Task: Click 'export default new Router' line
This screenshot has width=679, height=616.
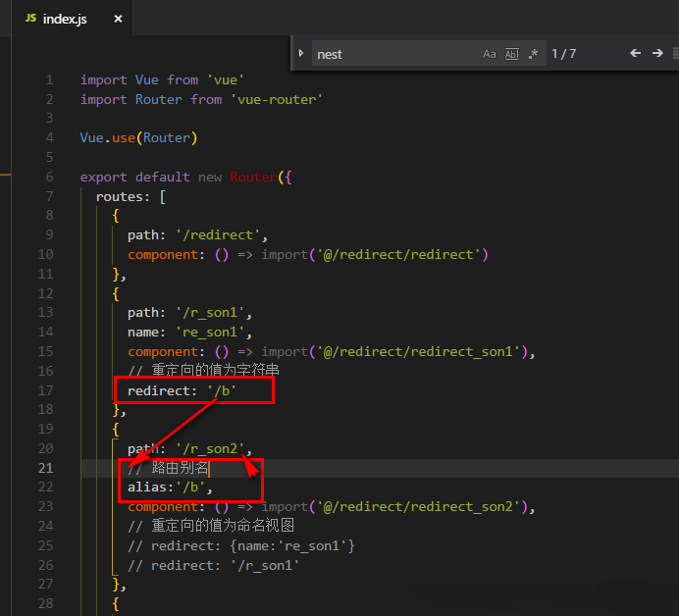Action: pyautogui.click(x=185, y=178)
